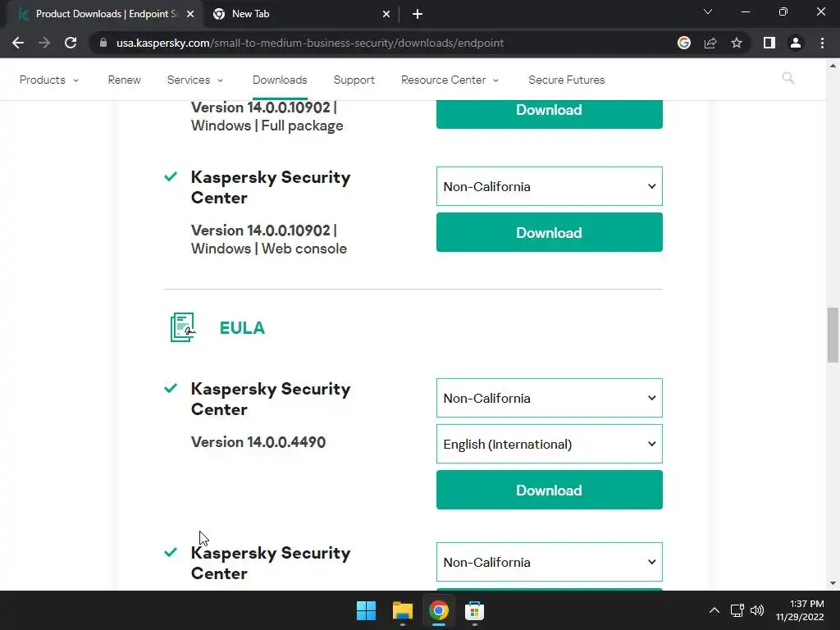Open the Downloads nav item

coord(280,80)
